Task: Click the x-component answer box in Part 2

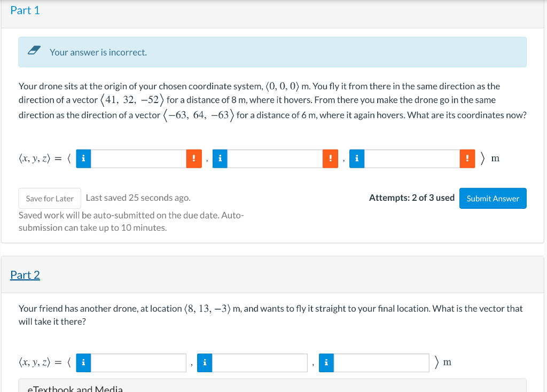Action: pos(138,362)
